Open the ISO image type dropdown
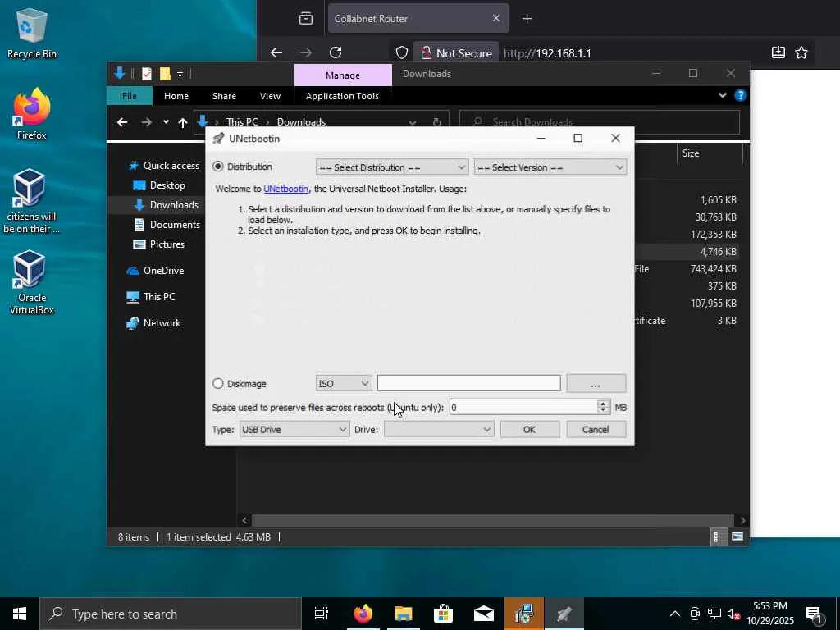 pos(344,384)
